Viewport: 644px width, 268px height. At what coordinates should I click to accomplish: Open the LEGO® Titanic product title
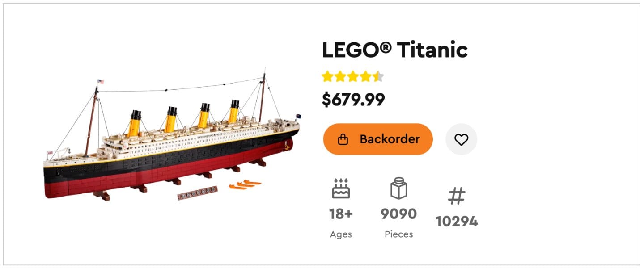coord(394,50)
